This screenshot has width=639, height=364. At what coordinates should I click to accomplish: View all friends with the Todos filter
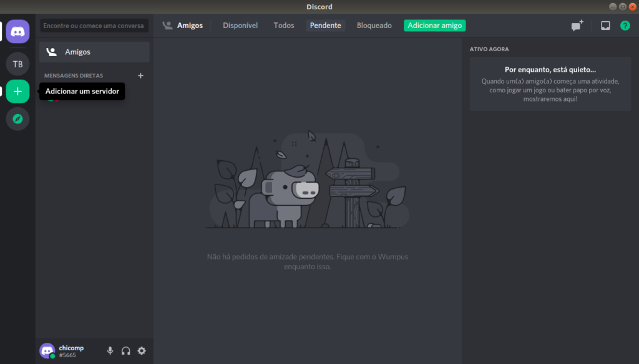pyautogui.click(x=283, y=25)
